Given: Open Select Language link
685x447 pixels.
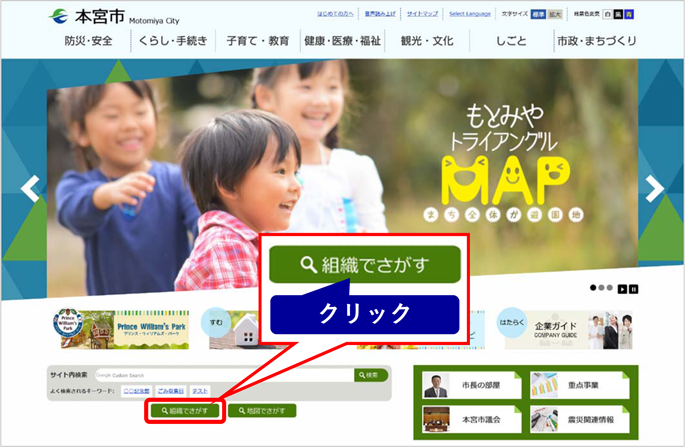Looking at the screenshot, I should [470, 14].
